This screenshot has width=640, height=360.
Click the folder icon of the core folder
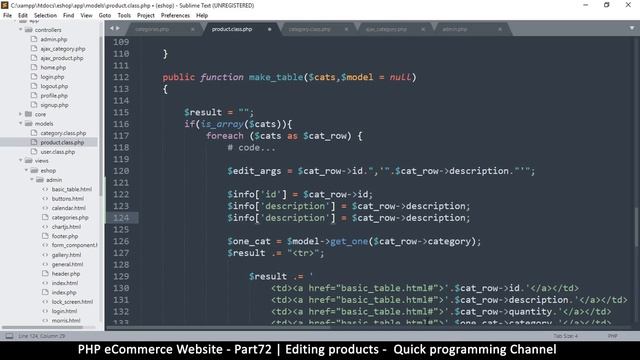coord(29,114)
